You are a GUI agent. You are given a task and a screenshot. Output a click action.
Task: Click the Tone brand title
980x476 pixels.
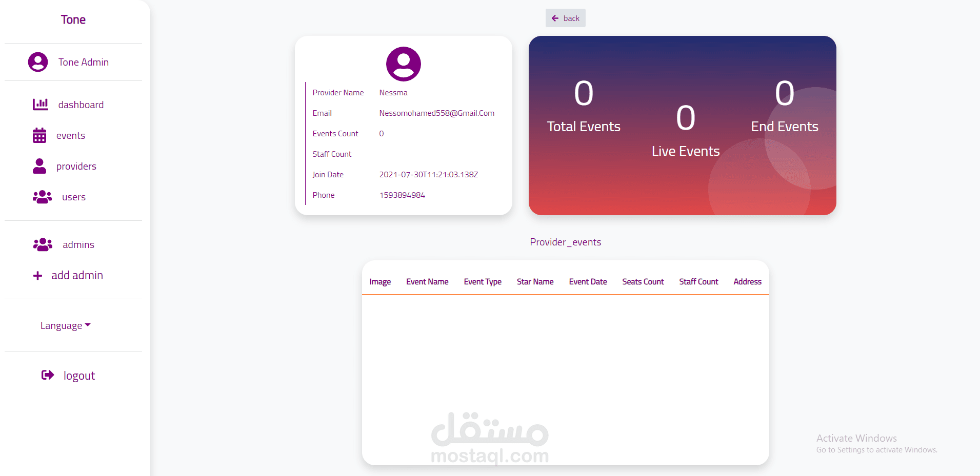point(73,19)
